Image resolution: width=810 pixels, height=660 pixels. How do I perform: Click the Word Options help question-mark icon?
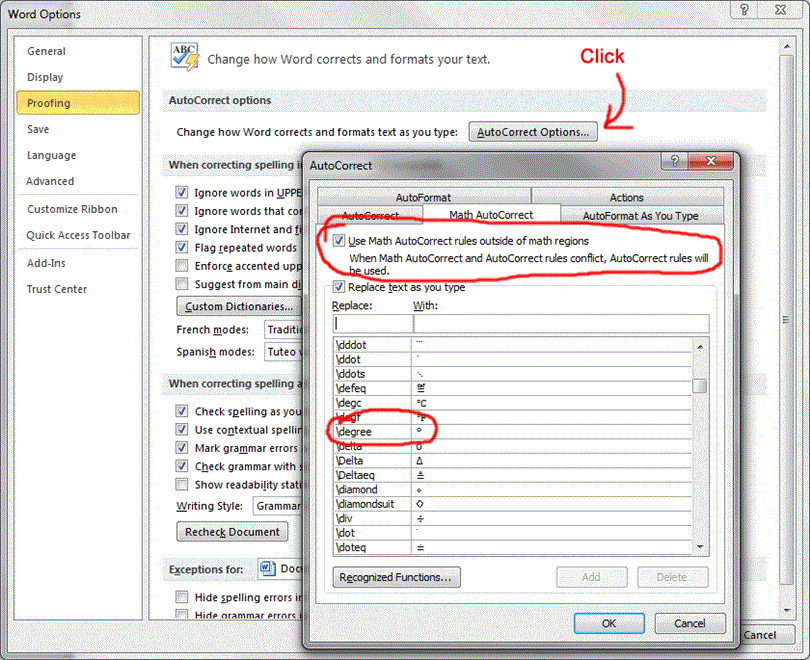tap(744, 9)
